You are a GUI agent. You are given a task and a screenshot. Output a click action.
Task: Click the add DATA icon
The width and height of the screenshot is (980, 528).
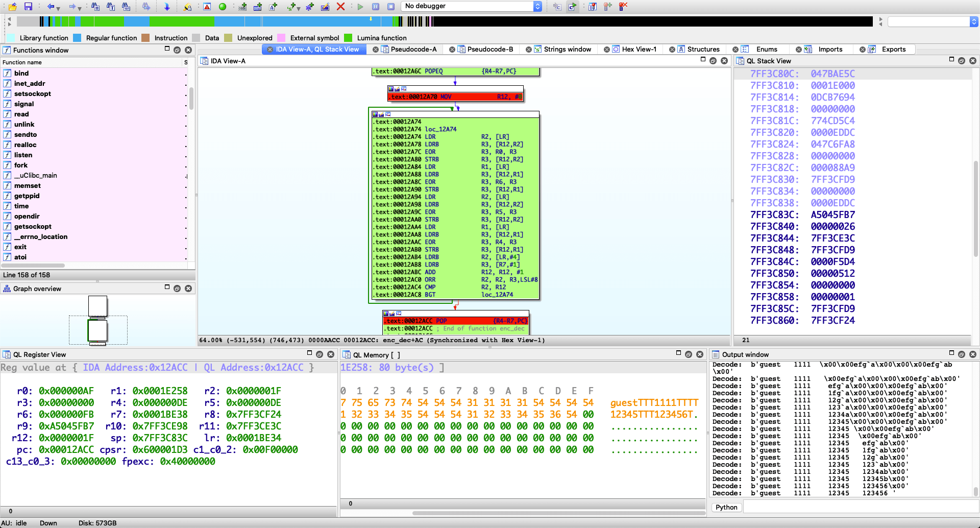pos(258,7)
